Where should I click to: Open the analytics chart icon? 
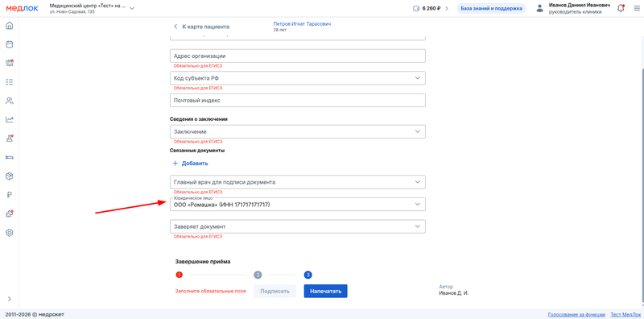[x=9, y=119]
